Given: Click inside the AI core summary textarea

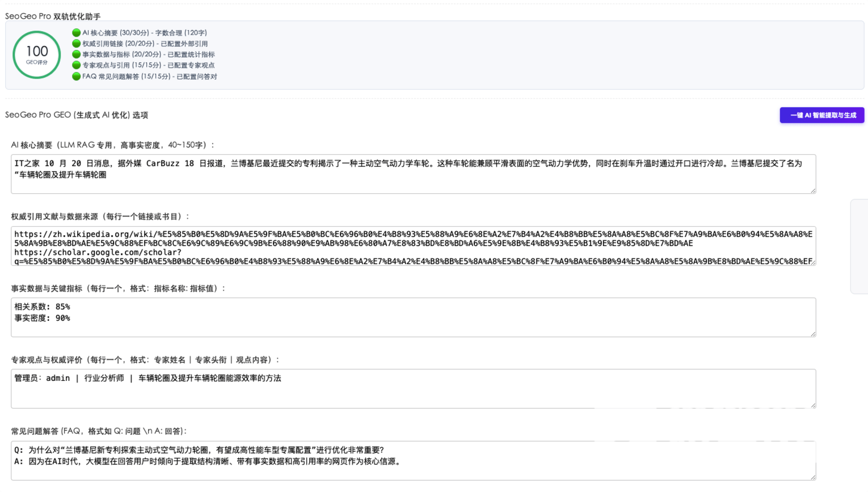Looking at the screenshot, I should [413, 174].
